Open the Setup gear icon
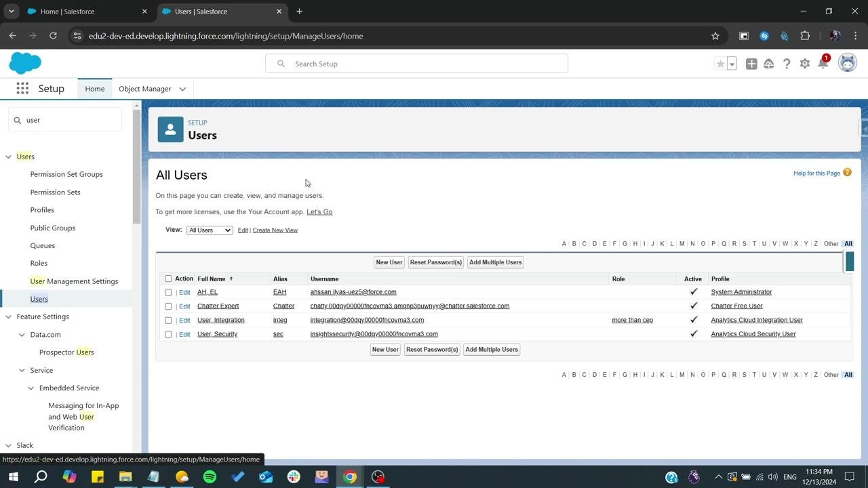868x488 pixels. click(805, 64)
